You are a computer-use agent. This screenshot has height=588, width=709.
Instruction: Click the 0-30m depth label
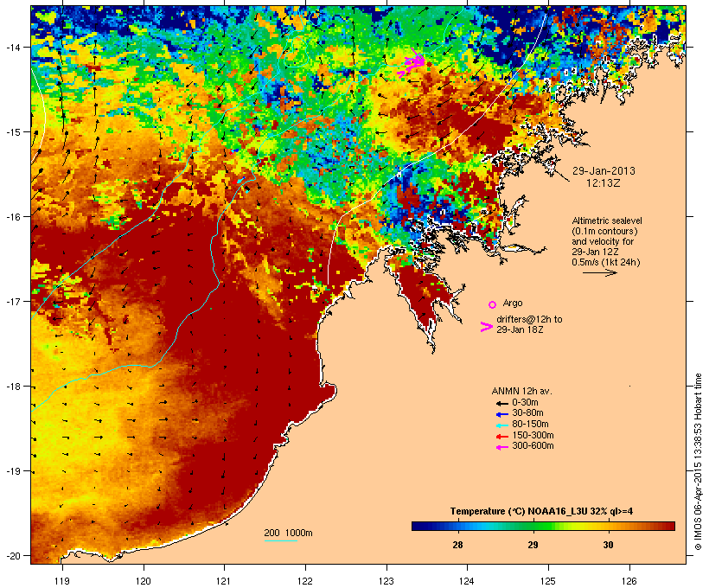pyautogui.click(x=525, y=403)
